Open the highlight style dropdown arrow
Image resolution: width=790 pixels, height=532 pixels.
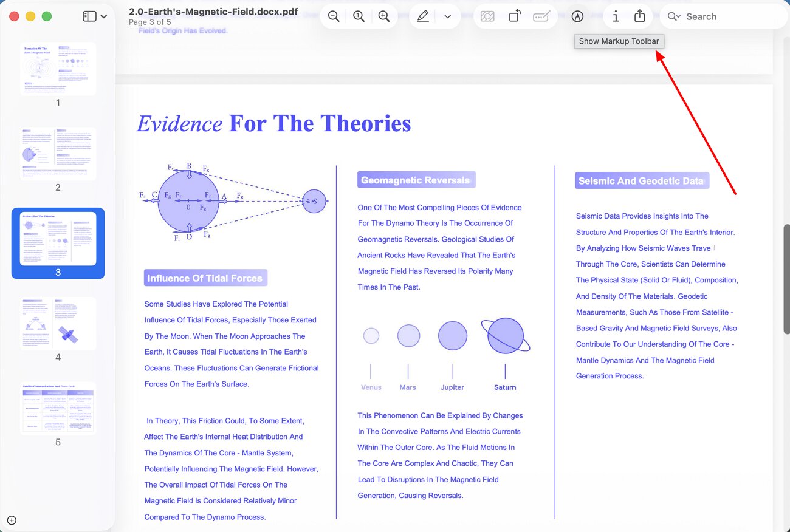[x=448, y=16]
